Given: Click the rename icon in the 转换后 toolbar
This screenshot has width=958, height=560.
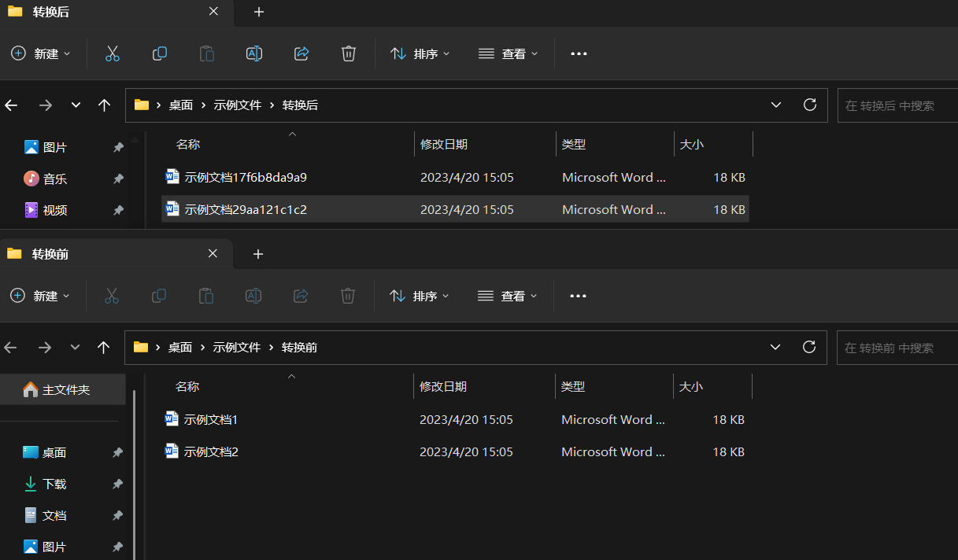Looking at the screenshot, I should tap(254, 53).
